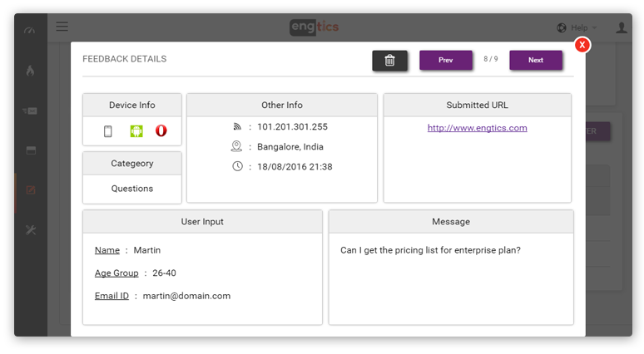Click the mobile phone device icon
This screenshot has height=354, width=644.
(x=107, y=131)
